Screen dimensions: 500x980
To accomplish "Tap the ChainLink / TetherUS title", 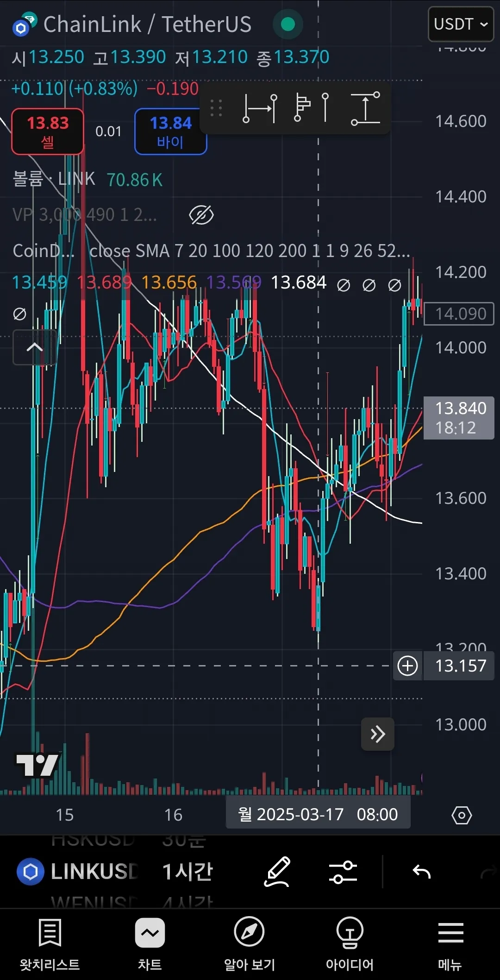I will tap(147, 24).
